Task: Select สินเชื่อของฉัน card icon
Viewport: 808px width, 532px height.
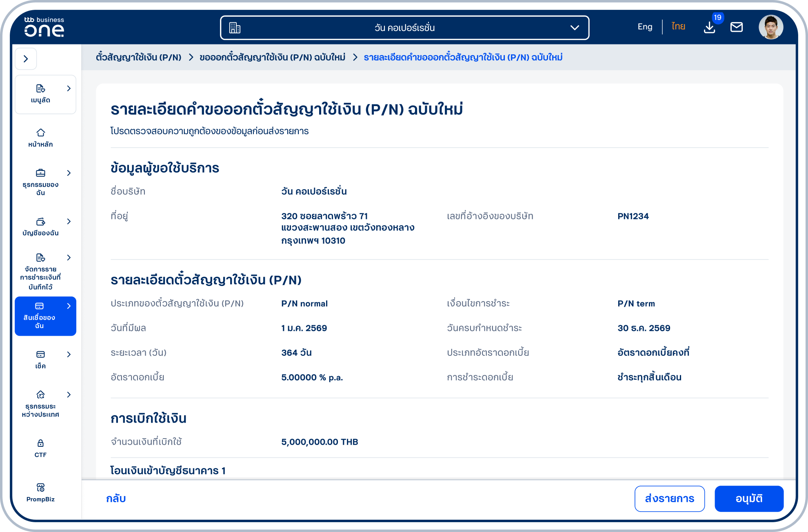Action: pos(40,306)
